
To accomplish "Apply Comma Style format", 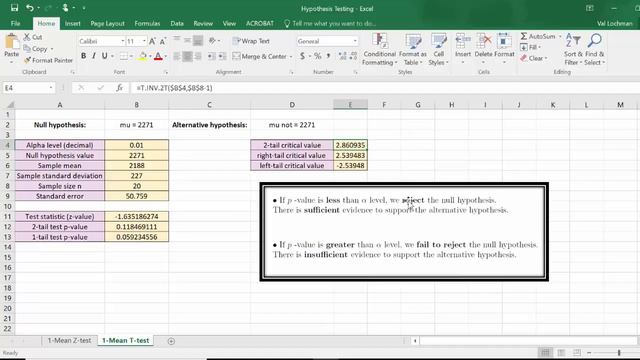I will (329, 56).
